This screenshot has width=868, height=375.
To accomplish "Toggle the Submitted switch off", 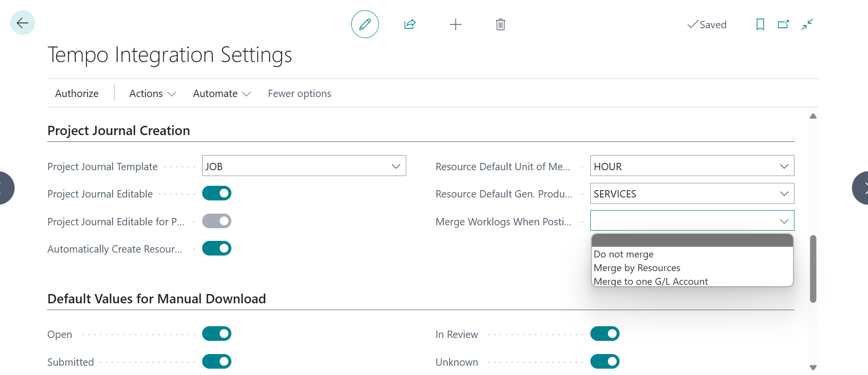I will 217,362.
